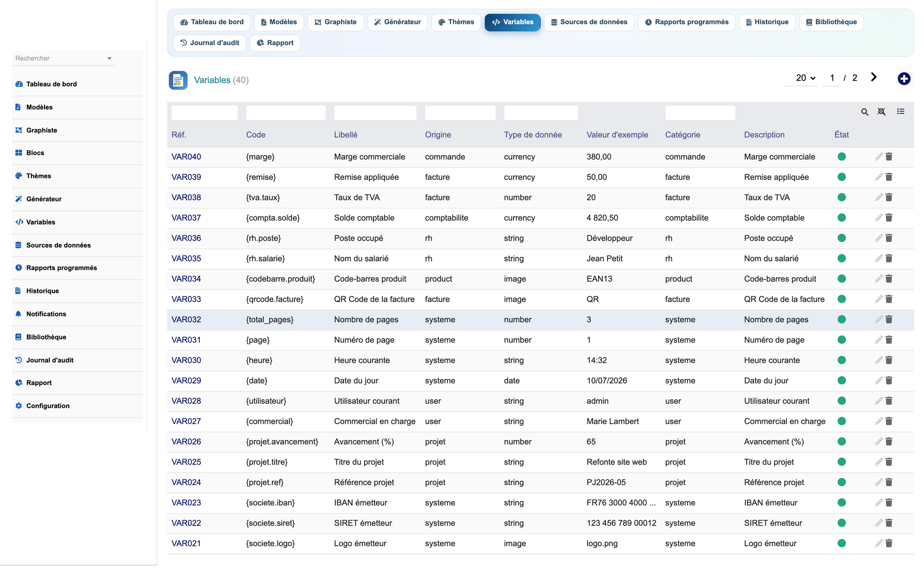The width and height of the screenshot is (924, 572).
Task: Delete VAR033 QR Code trash icon
Action: point(889,299)
